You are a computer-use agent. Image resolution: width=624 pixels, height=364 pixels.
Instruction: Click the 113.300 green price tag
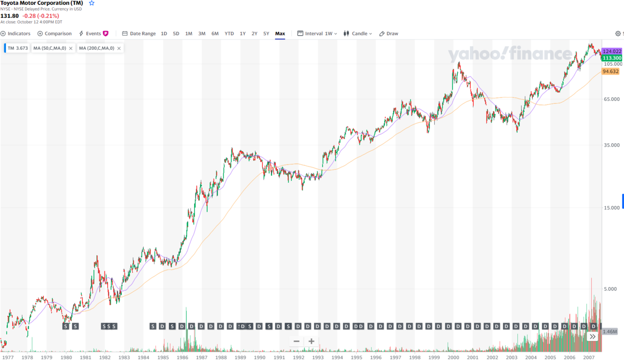[612, 57]
